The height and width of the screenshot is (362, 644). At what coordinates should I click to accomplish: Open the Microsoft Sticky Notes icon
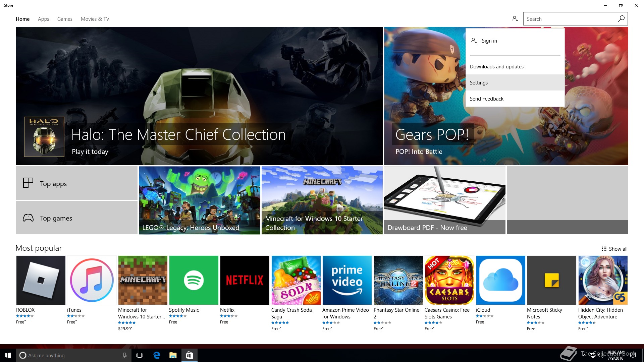pos(551,280)
